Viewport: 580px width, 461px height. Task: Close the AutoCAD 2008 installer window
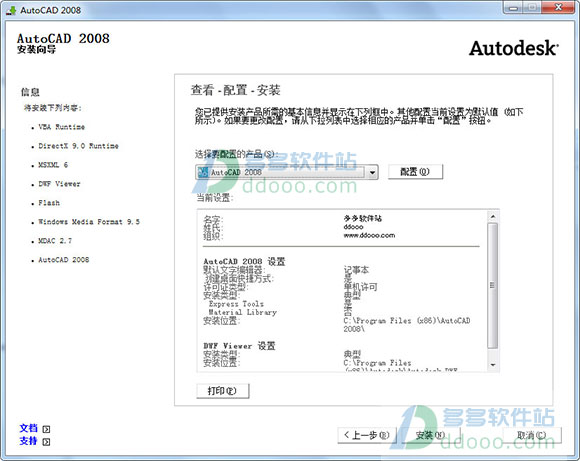pyautogui.click(x=559, y=7)
